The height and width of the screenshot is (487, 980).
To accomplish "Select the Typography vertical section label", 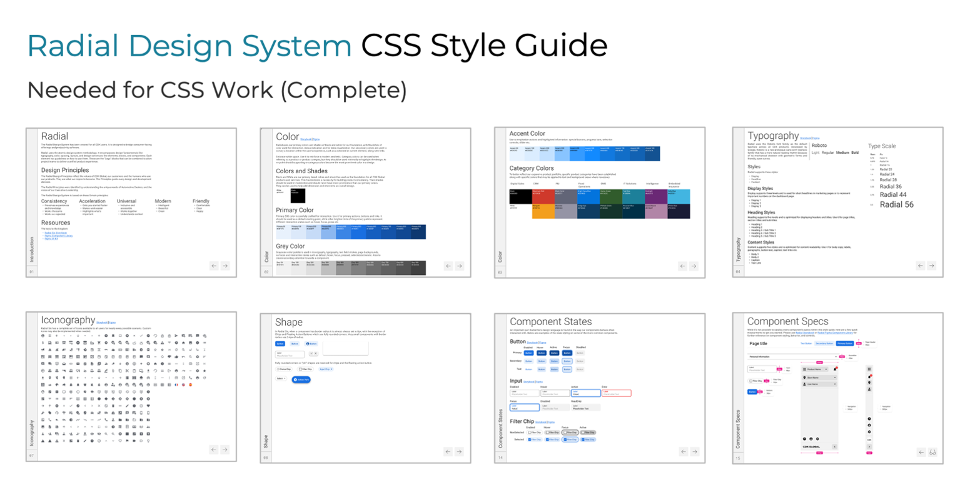I will click(738, 248).
